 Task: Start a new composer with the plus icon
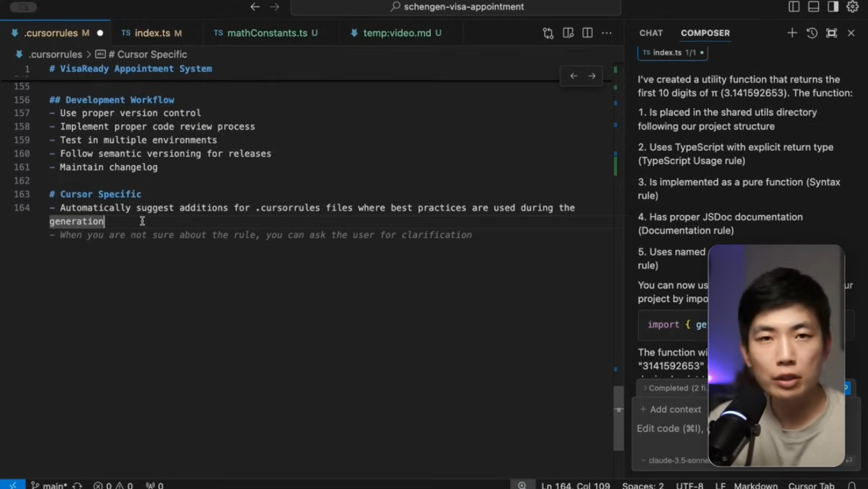click(792, 33)
